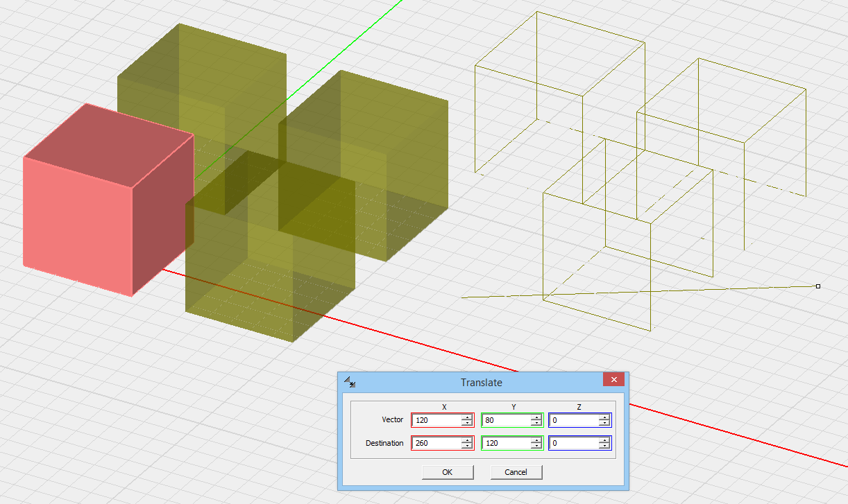
Task: Cancel the Translate operation
Action: pos(516,472)
